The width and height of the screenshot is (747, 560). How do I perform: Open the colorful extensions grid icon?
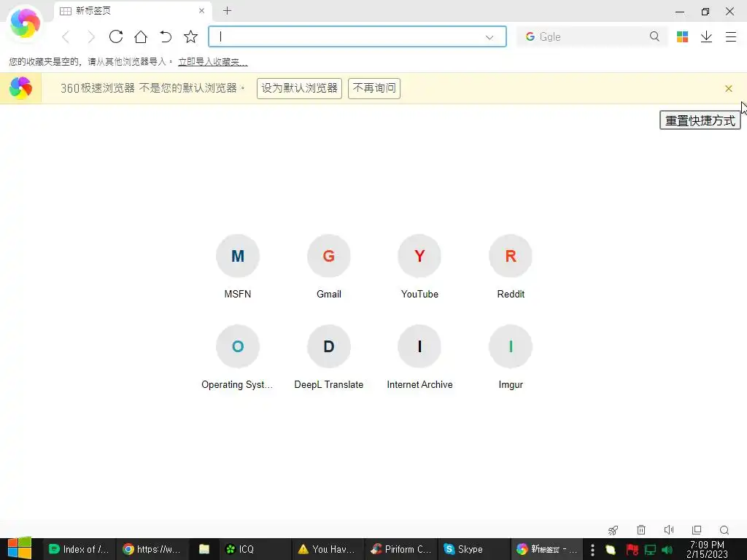click(682, 36)
